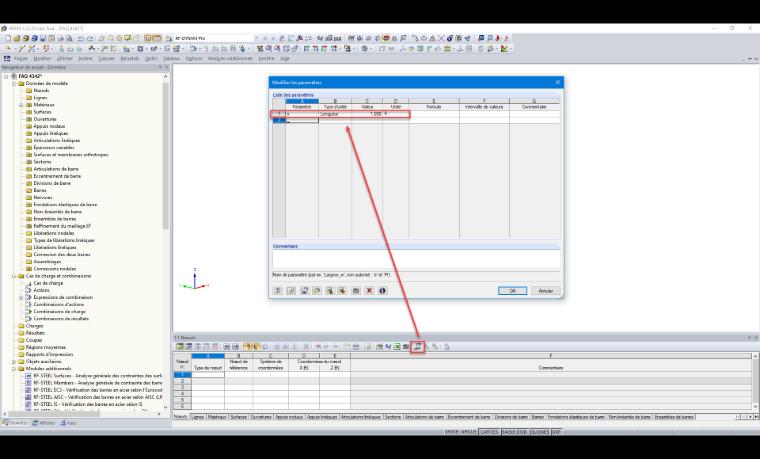The image size is (760, 459).
Task: Click the red X delete icon in dialog
Action: tap(369, 291)
